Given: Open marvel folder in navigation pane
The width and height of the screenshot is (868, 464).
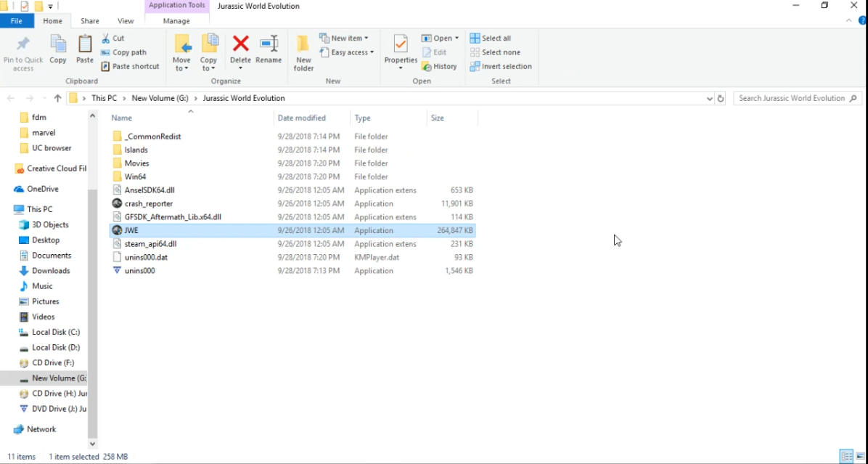Looking at the screenshot, I should pyautogui.click(x=43, y=133).
